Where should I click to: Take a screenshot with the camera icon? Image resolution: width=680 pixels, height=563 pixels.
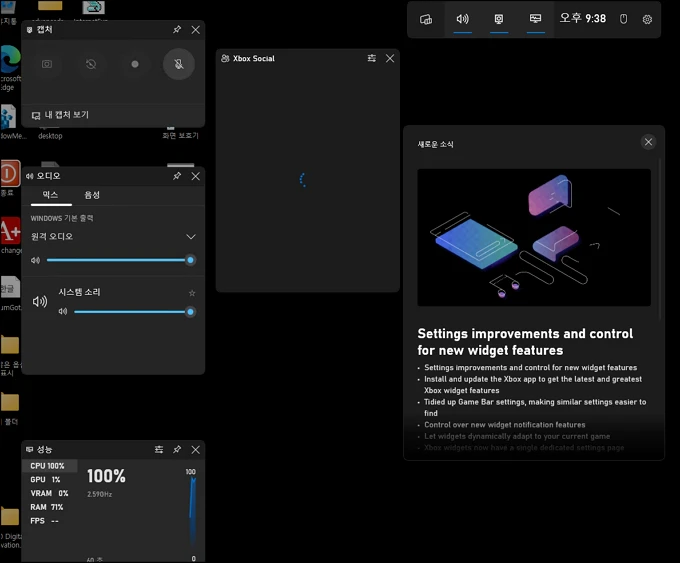47,64
